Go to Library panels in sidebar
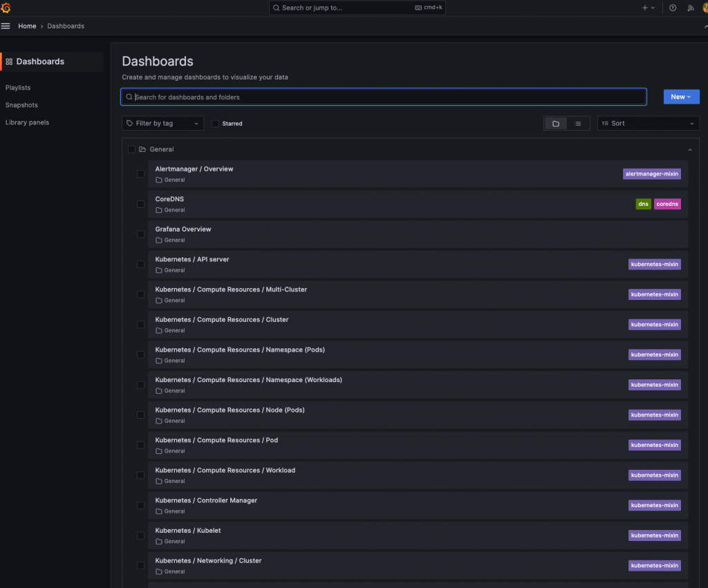Image resolution: width=708 pixels, height=588 pixels. tap(27, 122)
